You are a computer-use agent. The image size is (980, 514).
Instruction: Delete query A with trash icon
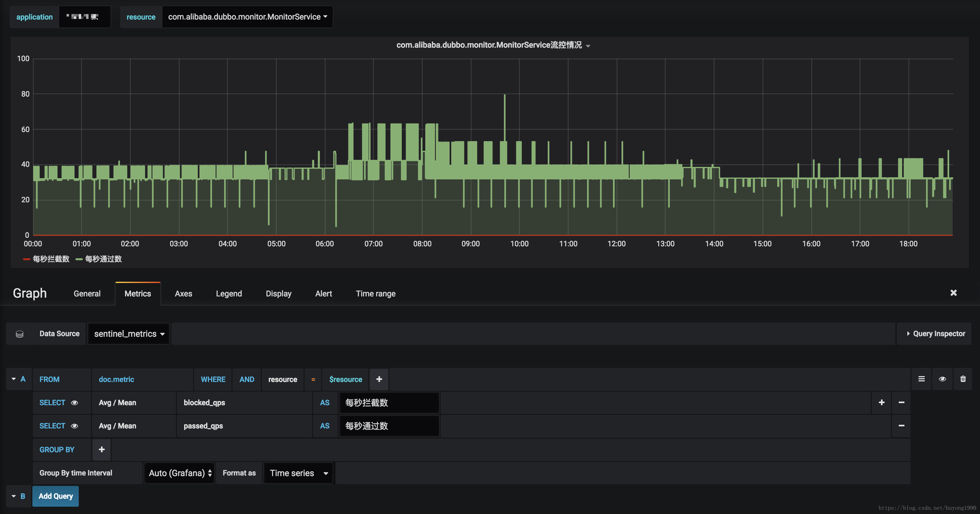(x=963, y=379)
